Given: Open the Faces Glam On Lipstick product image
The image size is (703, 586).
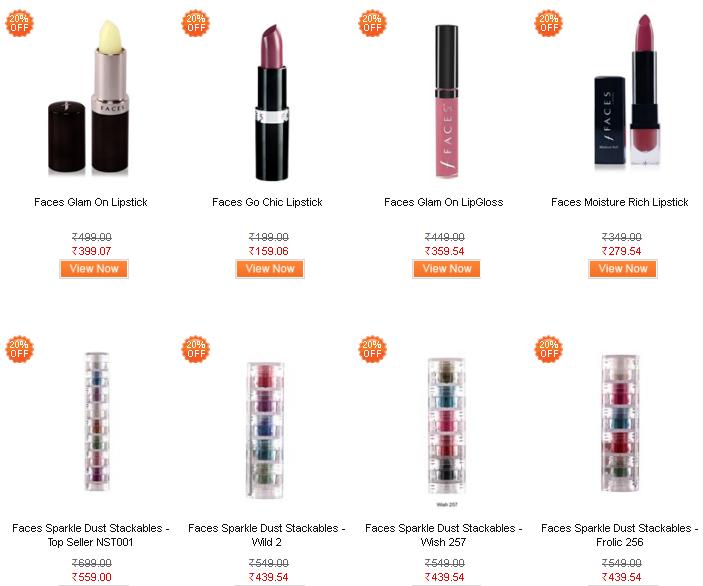Looking at the screenshot, I should pyautogui.click(x=89, y=97).
